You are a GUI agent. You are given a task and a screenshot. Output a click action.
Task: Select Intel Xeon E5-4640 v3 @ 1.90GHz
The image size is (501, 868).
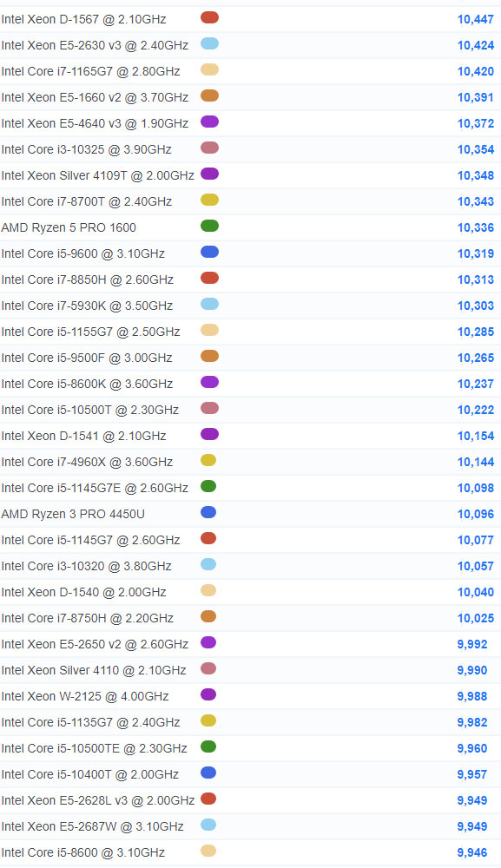95,123
